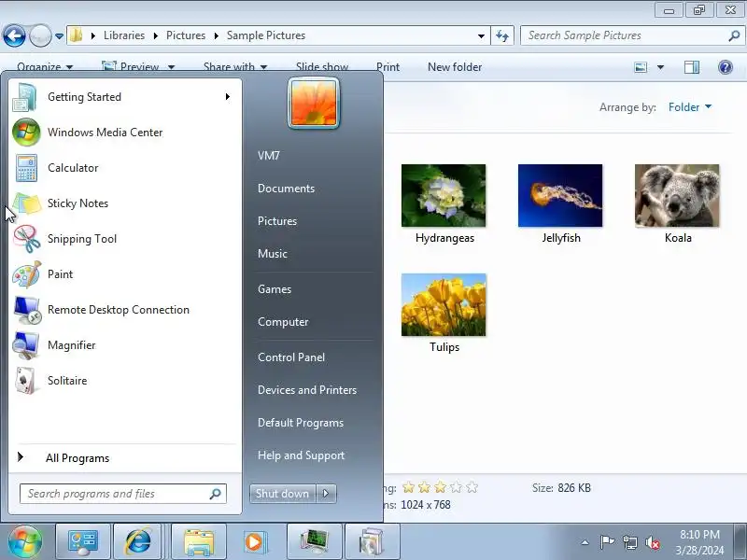Launch Windows Media Center icon
Viewport: 747px width, 560px height.
[x=26, y=133]
